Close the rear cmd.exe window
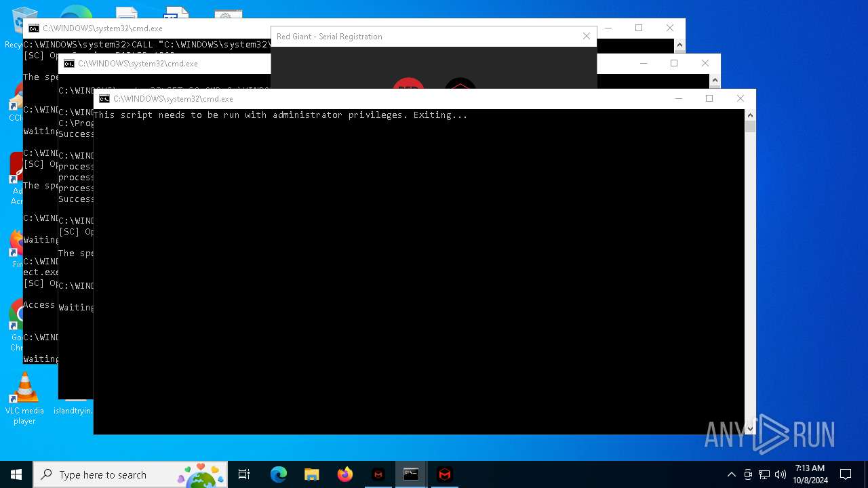Screen dimensions: 868x488 point(670,28)
